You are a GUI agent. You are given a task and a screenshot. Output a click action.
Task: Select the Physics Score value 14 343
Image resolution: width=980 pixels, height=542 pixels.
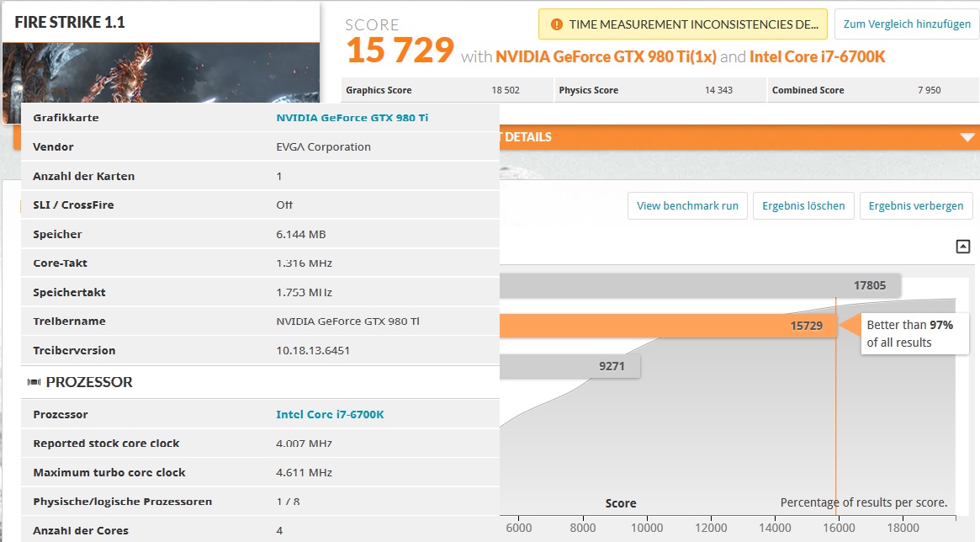click(718, 90)
